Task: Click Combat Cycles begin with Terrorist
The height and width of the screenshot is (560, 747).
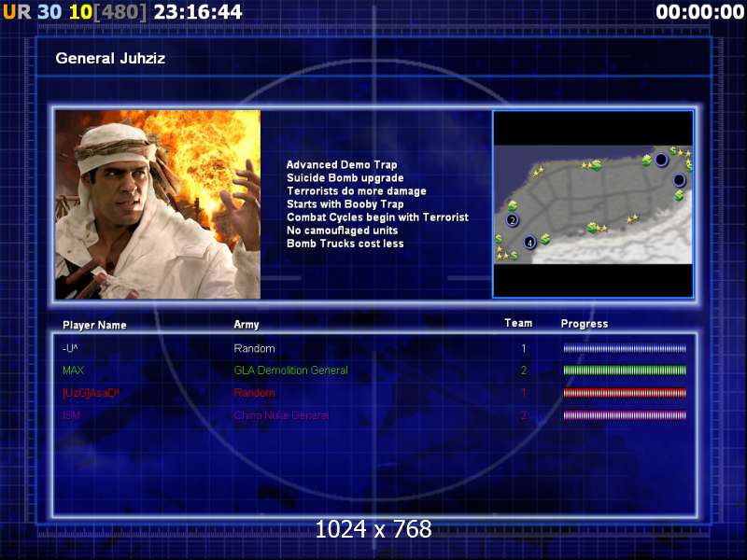Action: 377,217
